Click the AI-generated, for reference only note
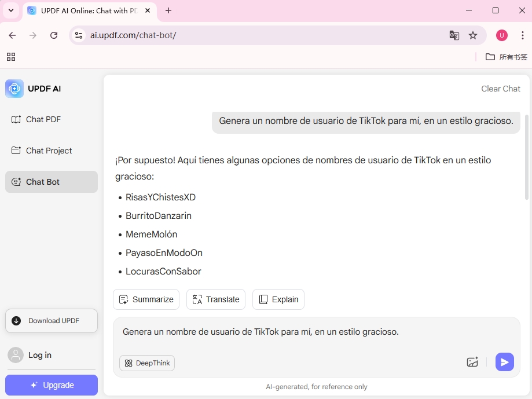This screenshot has width=532, height=399. (x=316, y=387)
